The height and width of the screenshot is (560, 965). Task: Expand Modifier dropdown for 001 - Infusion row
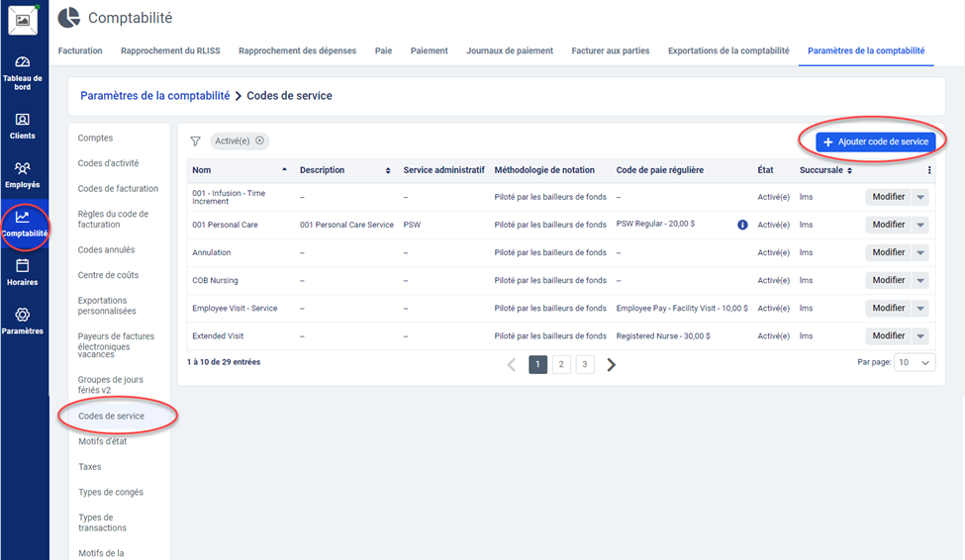click(x=920, y=197)
